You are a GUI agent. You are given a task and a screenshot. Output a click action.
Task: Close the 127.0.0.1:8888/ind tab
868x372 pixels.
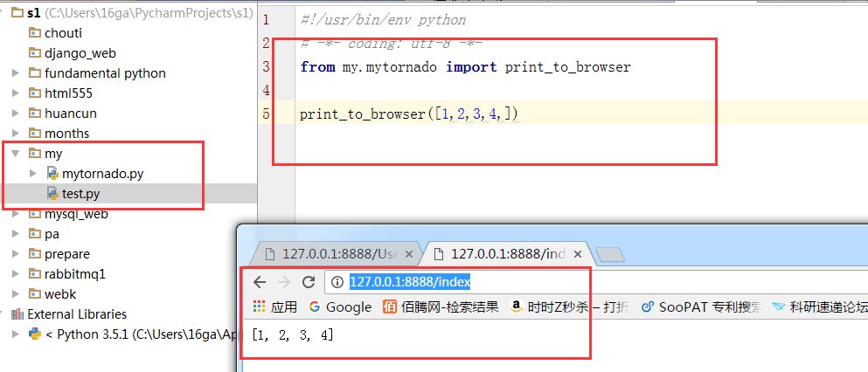pyautogui.click(x=577, y=255)
